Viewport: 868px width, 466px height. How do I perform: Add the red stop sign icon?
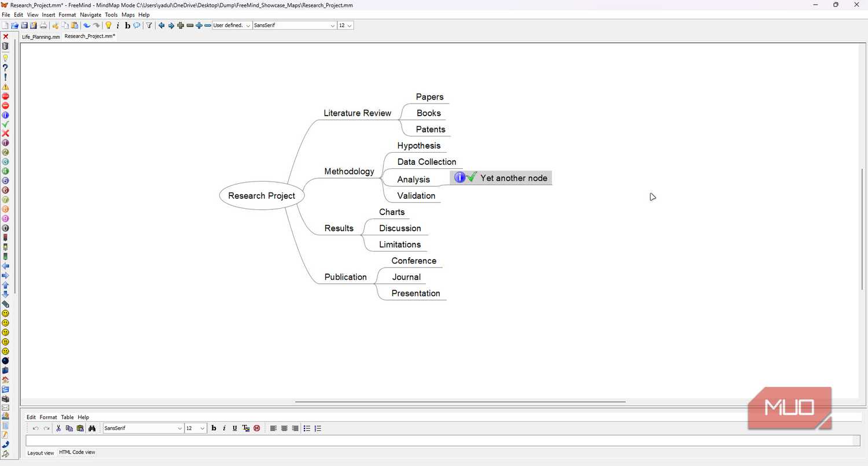click(6, 96)
